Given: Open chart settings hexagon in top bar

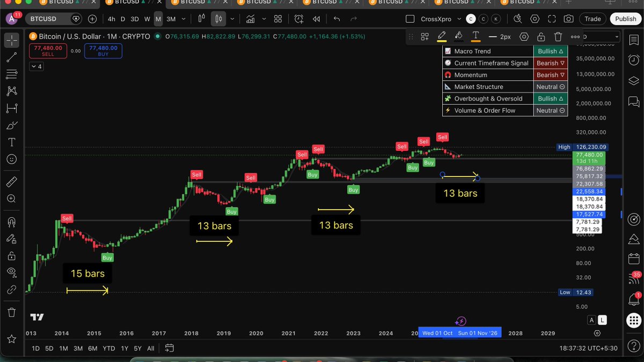Looking at the screenshot, I should pyautogui.click(x=535, y=19).
